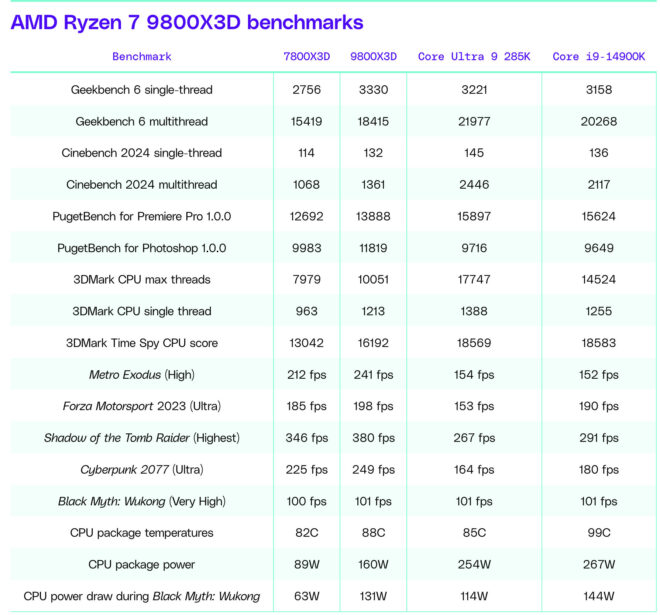
Task: Click the Cyberpunk 2077 (Ultra) row label
Action: point(142,470)
